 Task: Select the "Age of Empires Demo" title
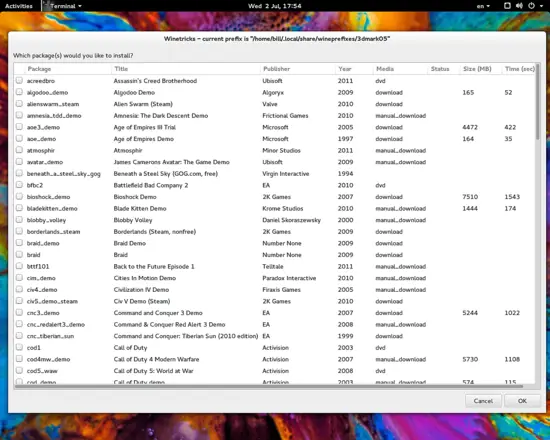[143, 139]
